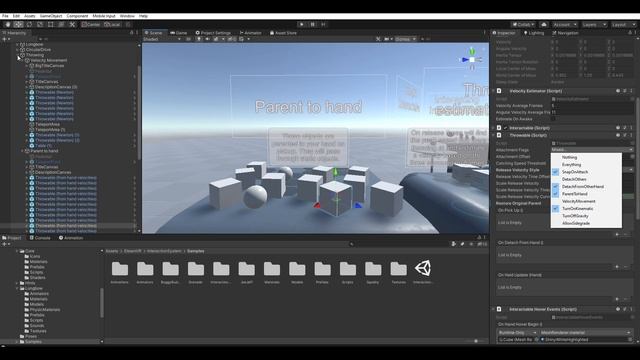Click the scene camera settings icon
Image resolution: width=640 pixels, height=360 pixels.
tap(388, 39)
